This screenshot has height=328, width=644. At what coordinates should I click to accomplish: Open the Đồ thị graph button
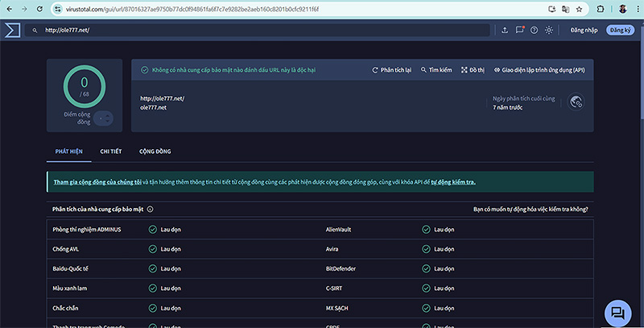(473, 70)
